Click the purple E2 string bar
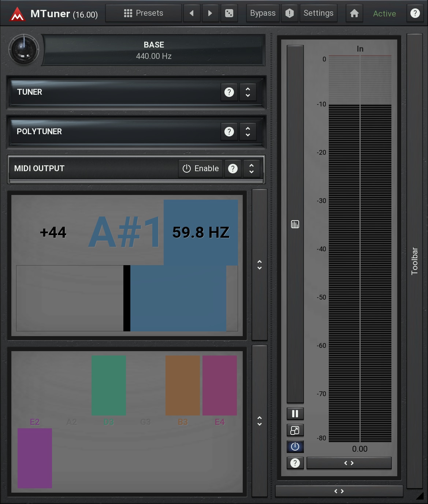This screenshot has height=504, width=428. click(35, 458)
